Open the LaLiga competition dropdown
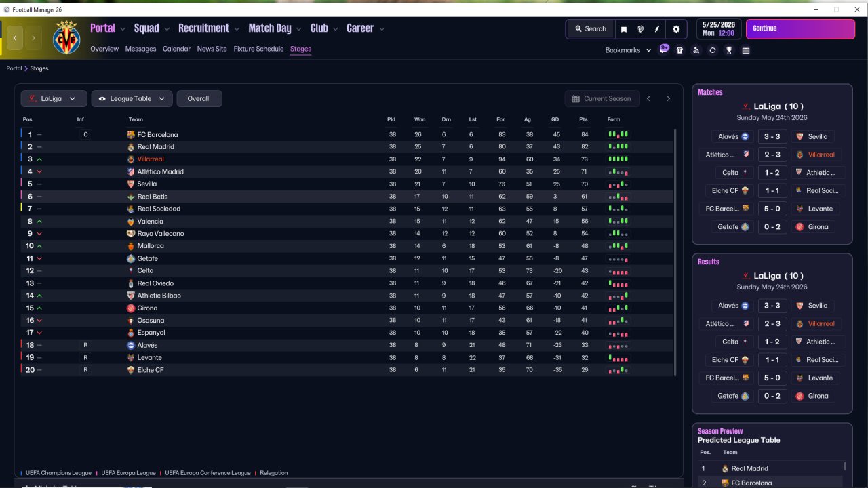The image size is (868, 488). (x=54, y=99)
